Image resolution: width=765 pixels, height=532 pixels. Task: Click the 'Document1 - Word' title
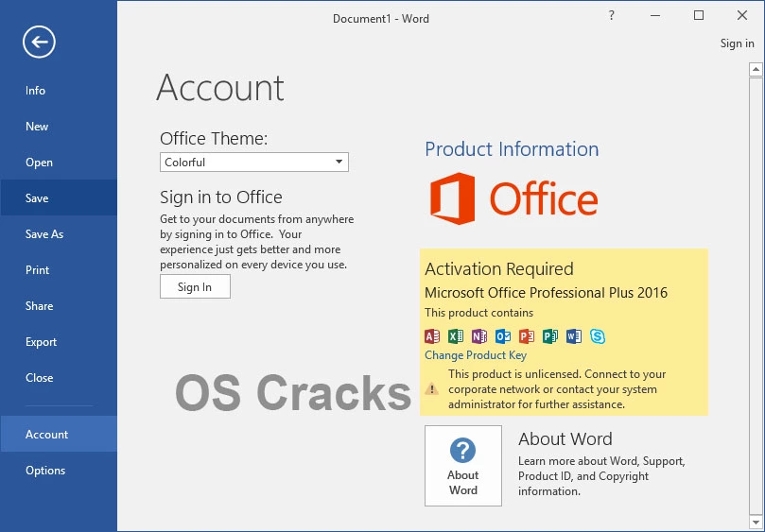pos(381,19)
